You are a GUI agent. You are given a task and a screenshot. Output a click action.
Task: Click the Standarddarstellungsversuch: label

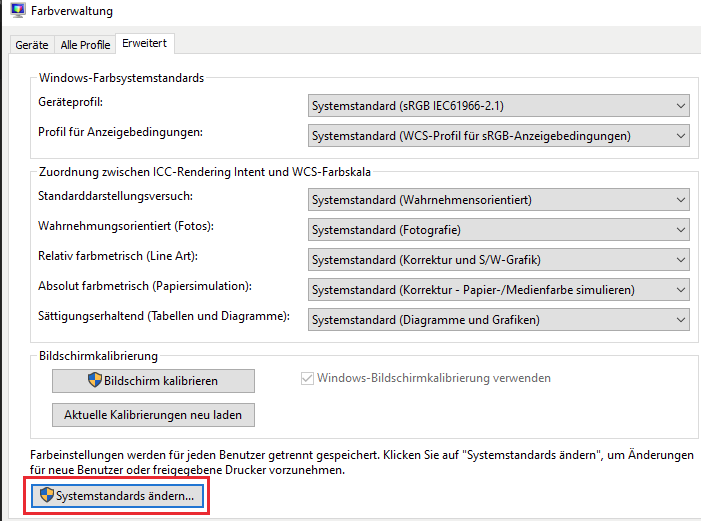pos(115,196)
